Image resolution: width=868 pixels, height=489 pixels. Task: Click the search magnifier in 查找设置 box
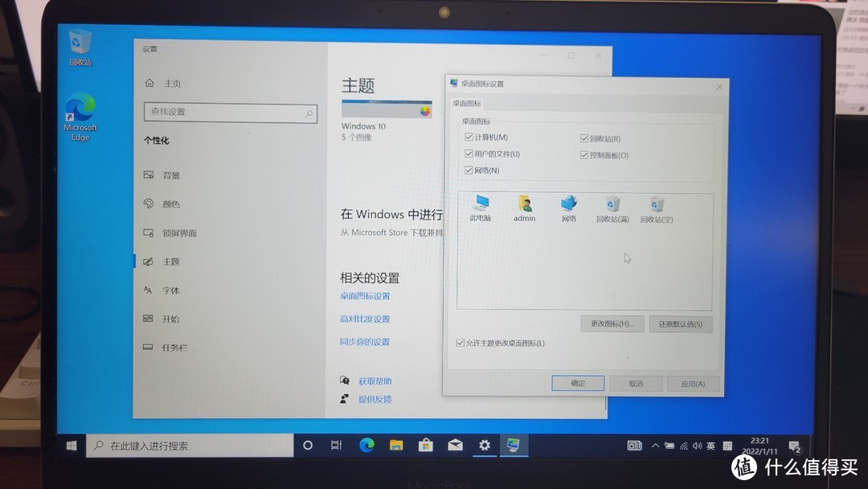[309, 114]
